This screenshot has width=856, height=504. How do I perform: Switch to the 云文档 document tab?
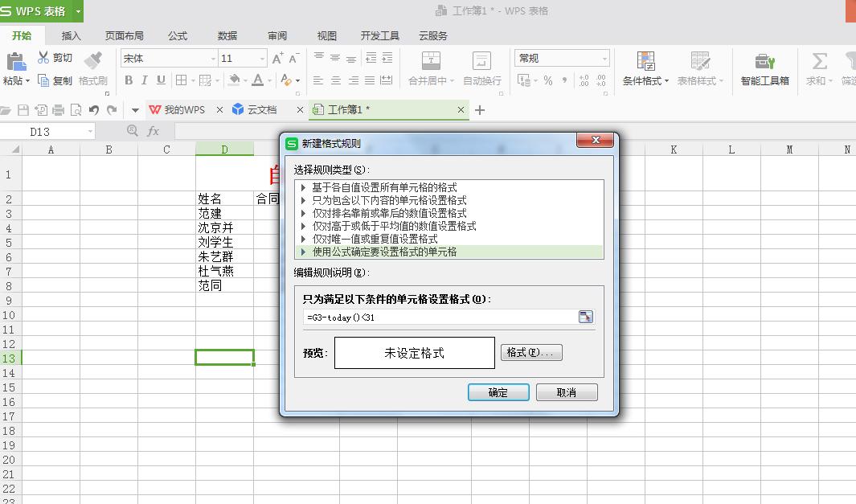coord(261,109)
